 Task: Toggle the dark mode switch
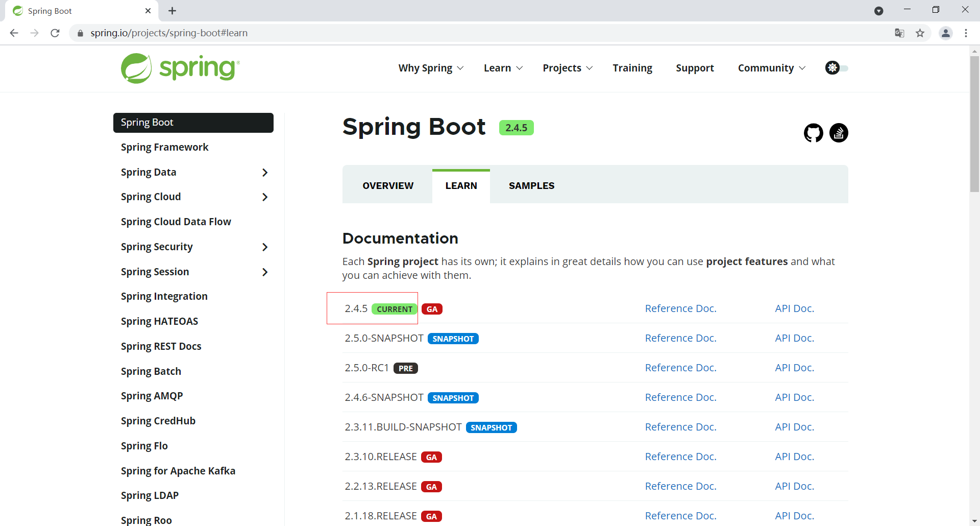[x=837, y=68]
